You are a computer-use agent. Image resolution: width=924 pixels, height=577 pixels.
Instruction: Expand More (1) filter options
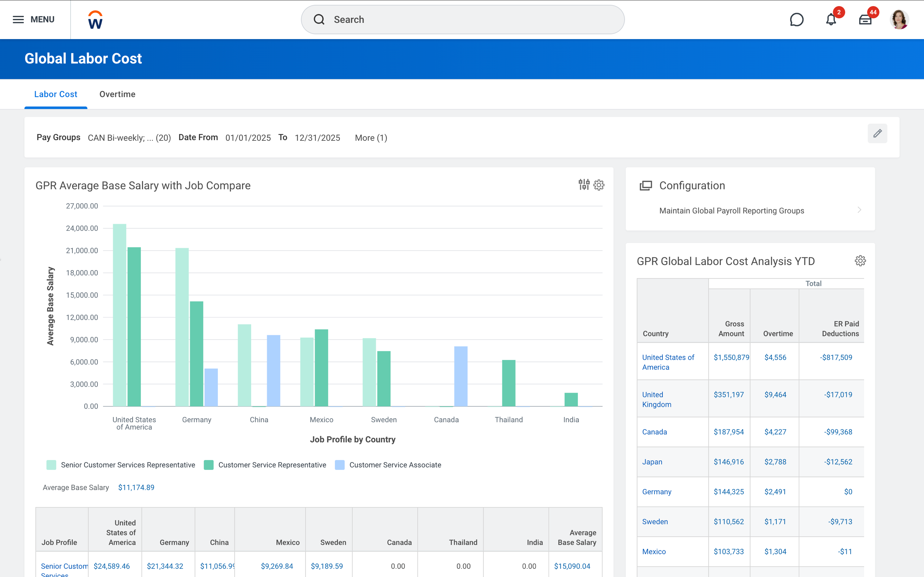(x=370, y=138)
